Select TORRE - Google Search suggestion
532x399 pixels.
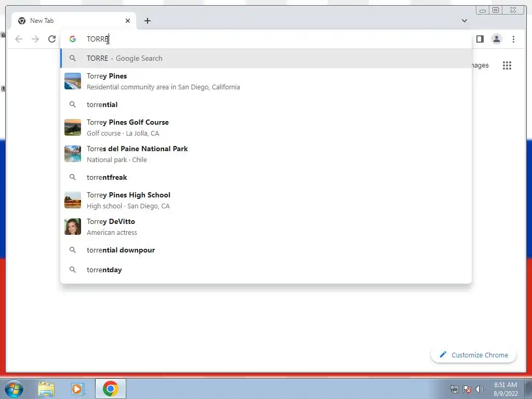click(x=266, y=58)
